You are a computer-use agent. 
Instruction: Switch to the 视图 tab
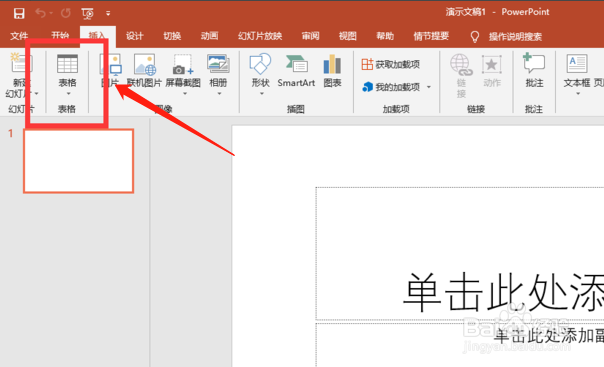(x=347, y=36)
